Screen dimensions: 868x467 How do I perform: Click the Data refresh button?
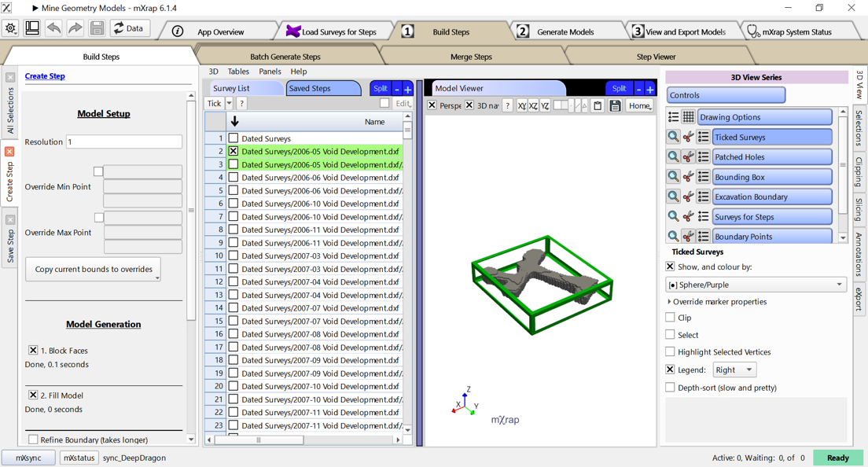click(x=130, y=28)
